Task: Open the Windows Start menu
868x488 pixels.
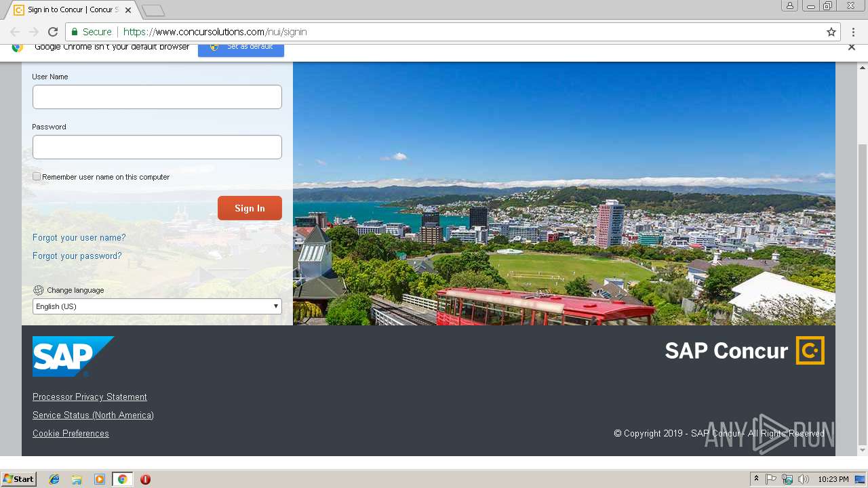Action: [18, 479]
